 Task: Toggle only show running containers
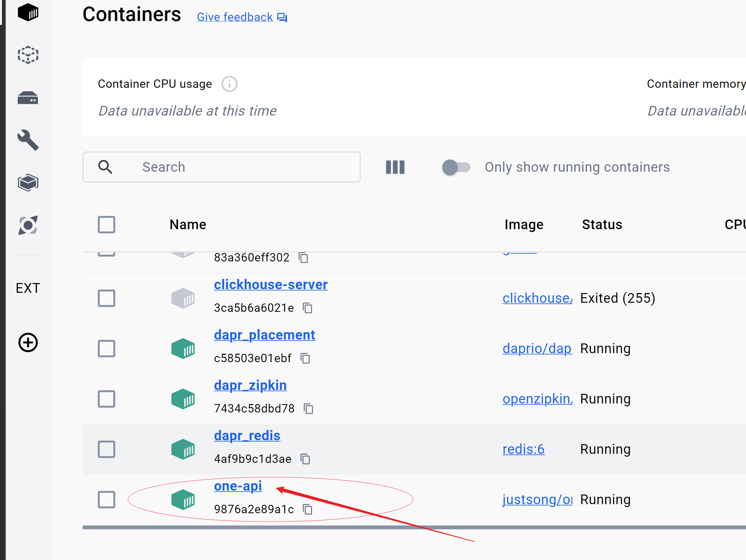(456, 167)
